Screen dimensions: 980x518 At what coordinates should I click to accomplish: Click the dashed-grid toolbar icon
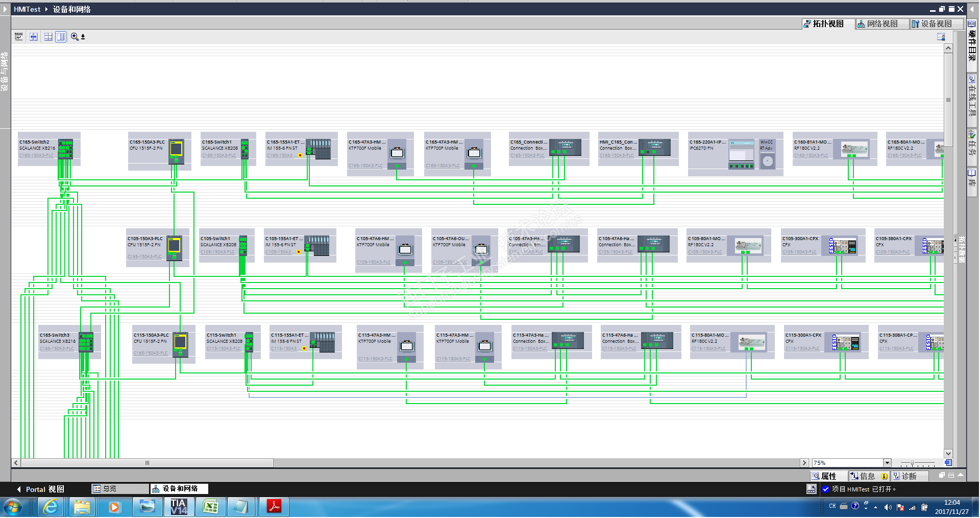coord(48,37)
